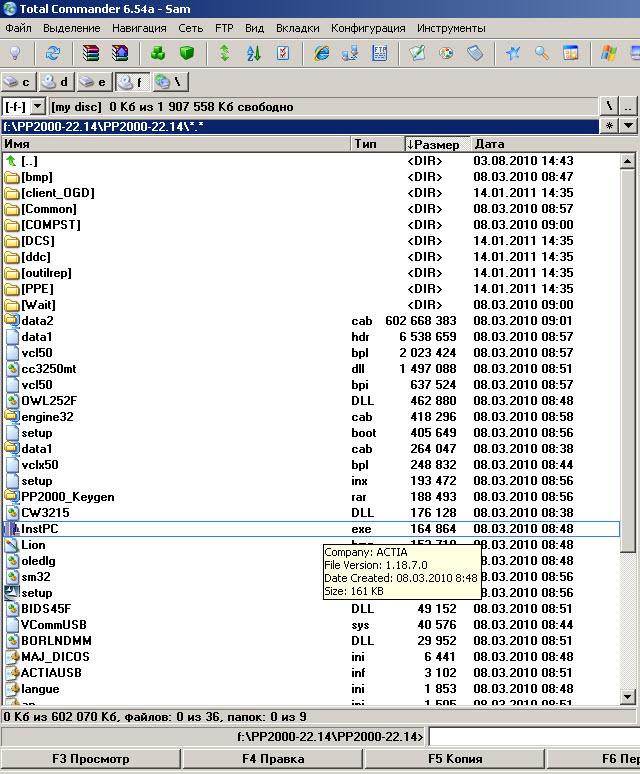The width and height of the screenshot is (640, 774).
Task: Click the Windows flag toolbar icon
Action: 608,53
